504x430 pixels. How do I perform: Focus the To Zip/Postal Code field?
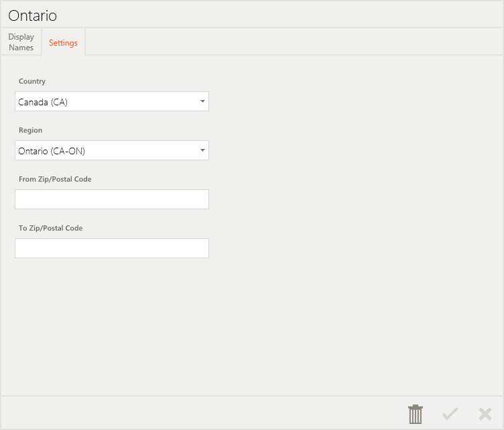click(x=112, y=248)
